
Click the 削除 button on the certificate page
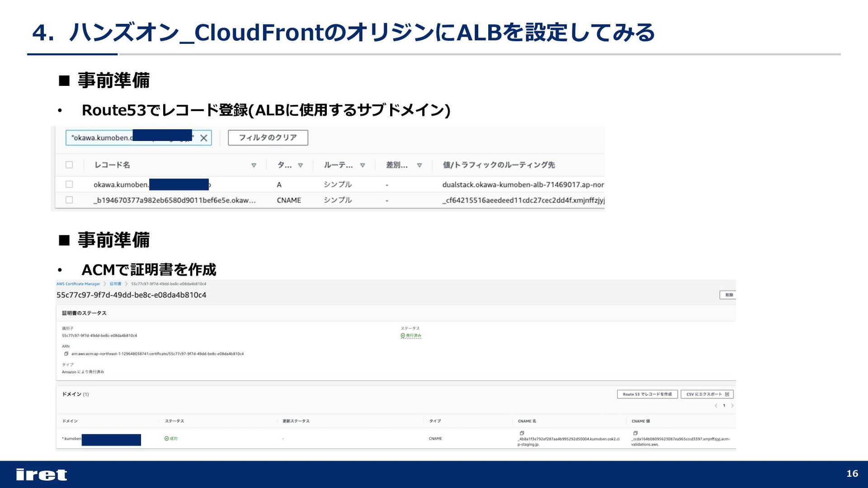click(729, 295)
